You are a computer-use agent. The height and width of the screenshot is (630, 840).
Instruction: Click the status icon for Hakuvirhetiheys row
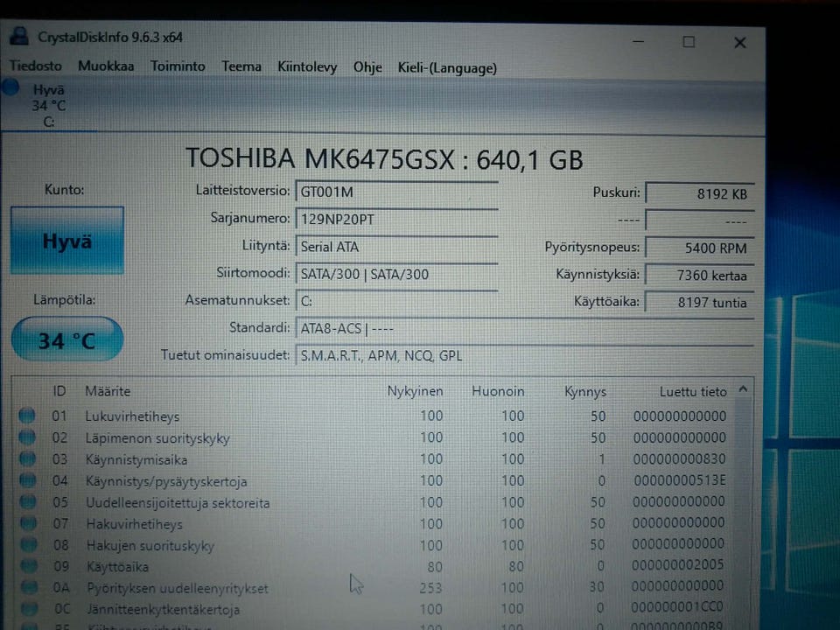pyautogui.click(x=28, y=523)
